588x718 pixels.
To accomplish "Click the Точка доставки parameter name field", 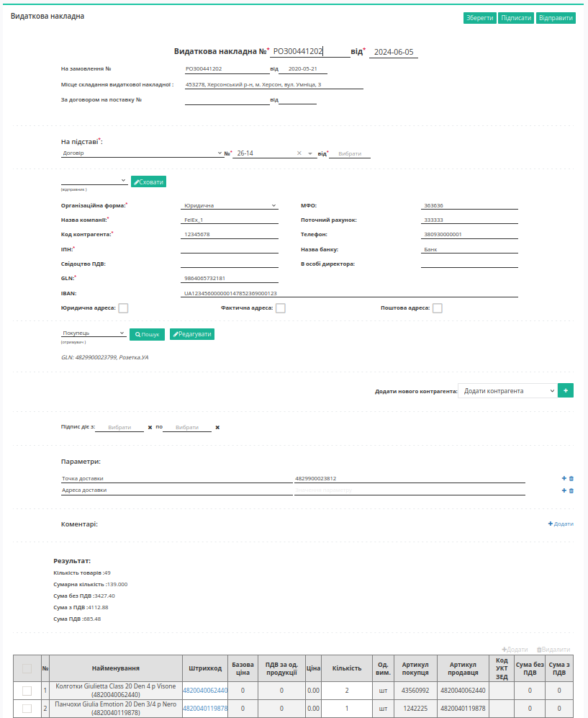I will pyautogui.click(x=176, y=478).
